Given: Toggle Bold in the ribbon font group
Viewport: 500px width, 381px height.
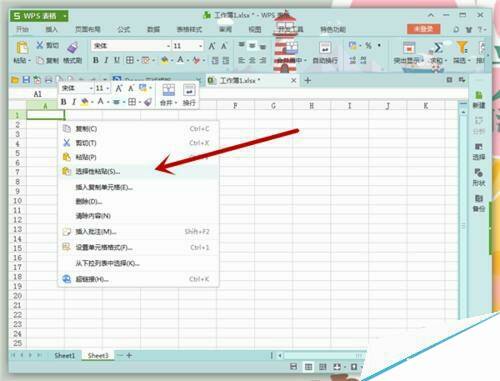Looking at the screenshot, I should click(96, 60).
